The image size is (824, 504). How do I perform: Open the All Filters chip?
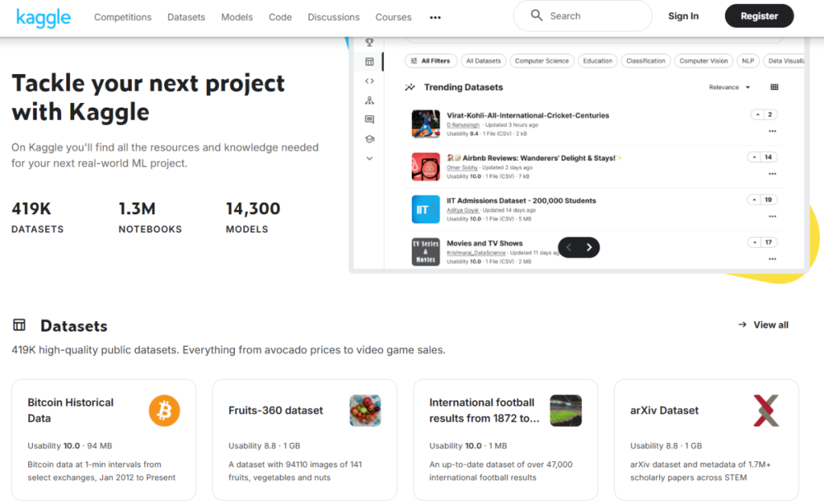tap(431, 61)
